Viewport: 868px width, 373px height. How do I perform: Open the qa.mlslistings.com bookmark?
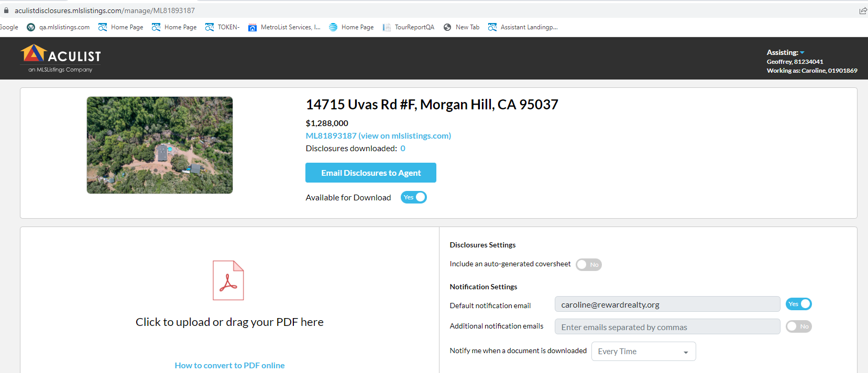click(x=58, y=27)
